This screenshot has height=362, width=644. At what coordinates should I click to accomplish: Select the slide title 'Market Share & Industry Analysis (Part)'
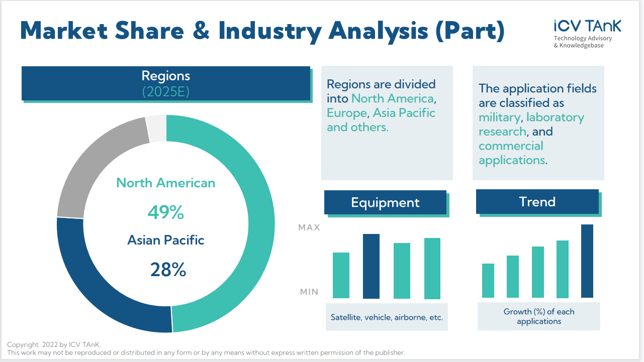click(x=262, y=31)
